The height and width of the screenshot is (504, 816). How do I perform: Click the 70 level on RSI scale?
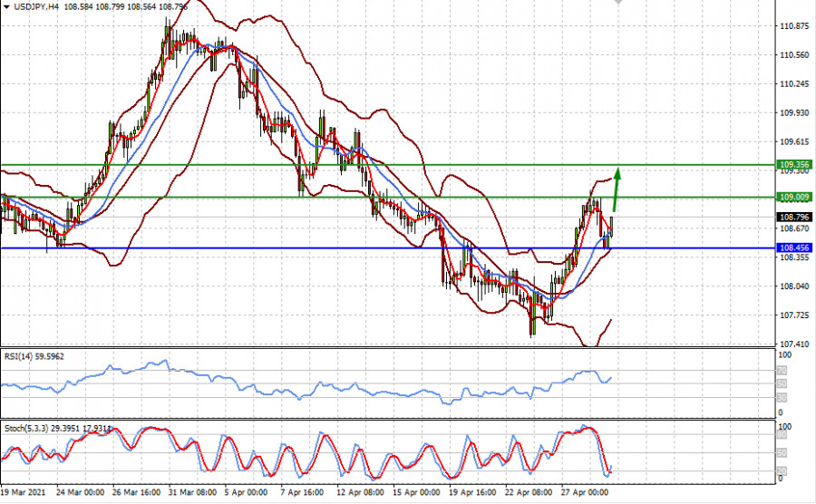click(x=783, y=372)
